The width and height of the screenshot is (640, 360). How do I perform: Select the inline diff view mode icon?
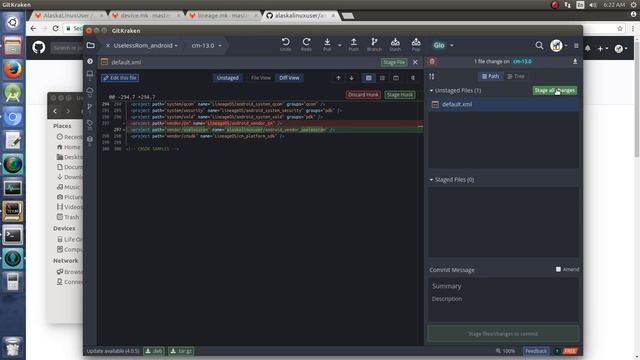tap(382, 78)
